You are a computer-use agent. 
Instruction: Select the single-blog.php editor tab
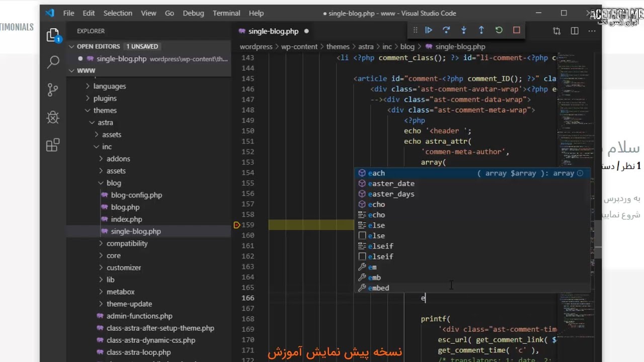pyautogui.click(x=274, y=31)
